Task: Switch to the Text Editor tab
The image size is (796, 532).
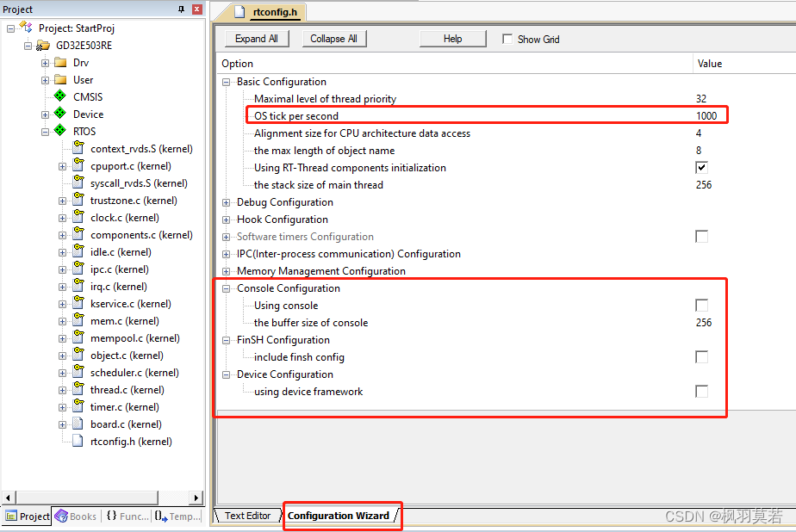Action: 248,516
